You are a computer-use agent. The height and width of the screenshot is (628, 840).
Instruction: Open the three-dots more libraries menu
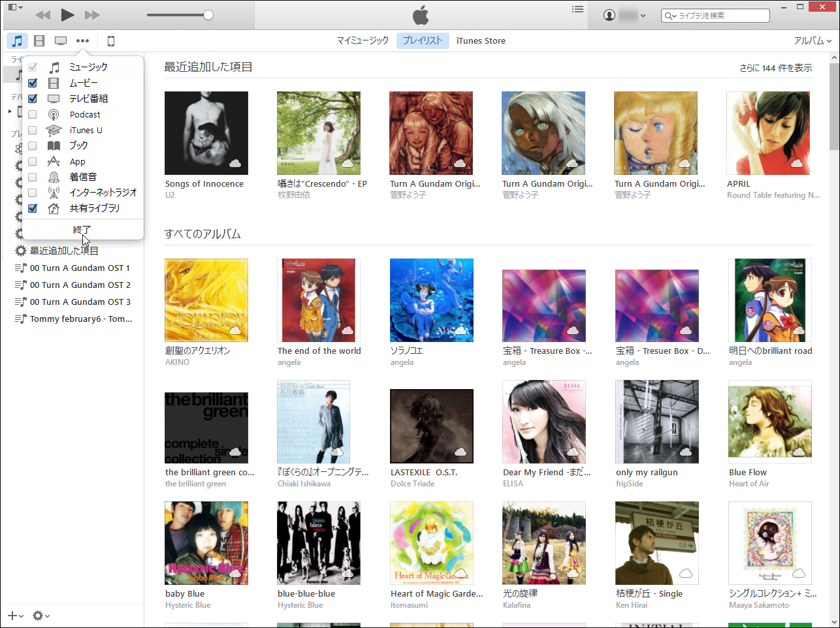coord(82,41)
